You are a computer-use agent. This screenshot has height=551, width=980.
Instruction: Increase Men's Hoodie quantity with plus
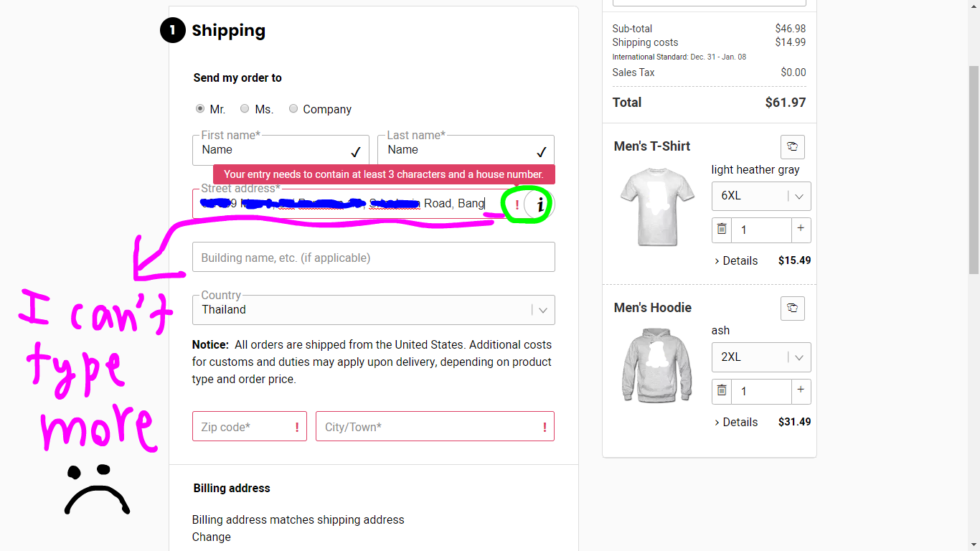801,391
